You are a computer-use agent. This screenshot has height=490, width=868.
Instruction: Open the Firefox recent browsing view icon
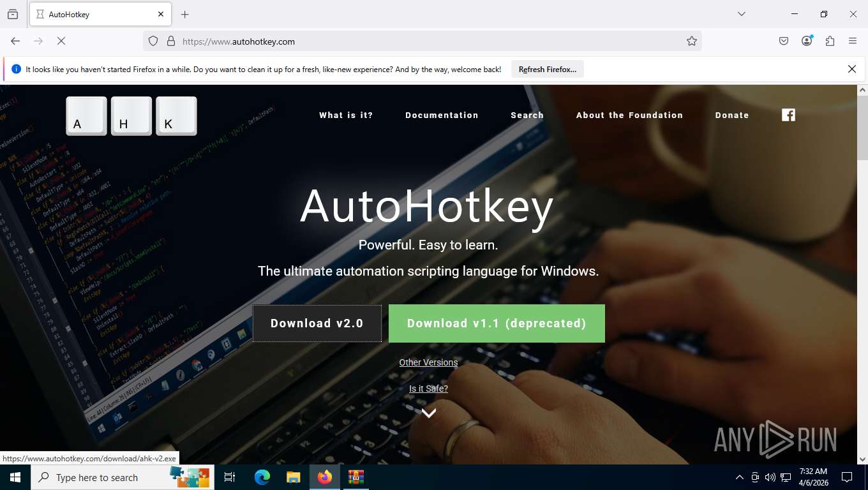[13, 14]
